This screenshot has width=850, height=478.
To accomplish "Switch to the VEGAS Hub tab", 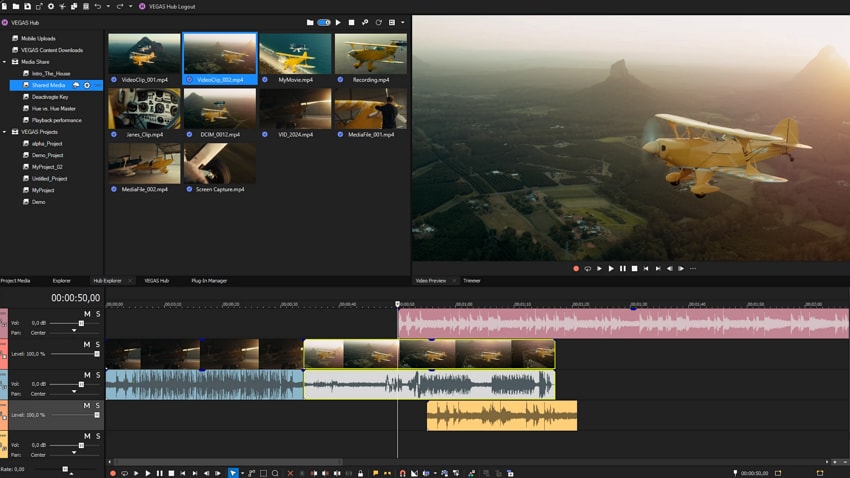I will tap(157, 281).
